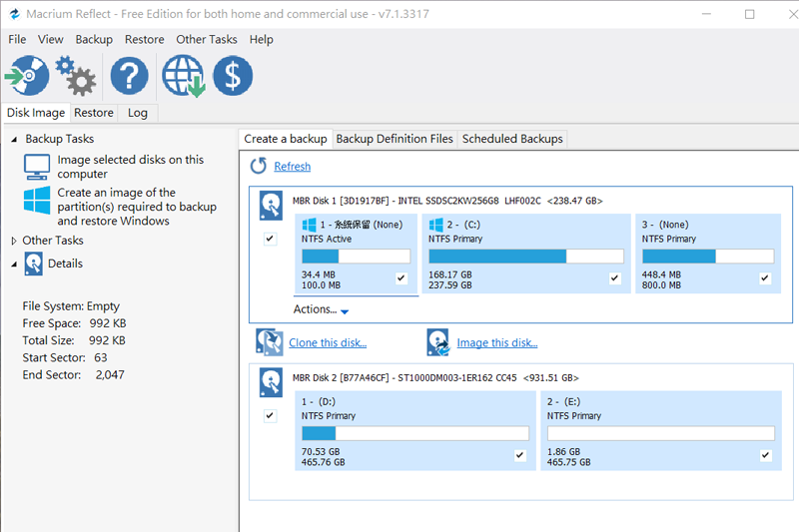Click the Image this disk link
799x532 pixels.
point(496,343)
